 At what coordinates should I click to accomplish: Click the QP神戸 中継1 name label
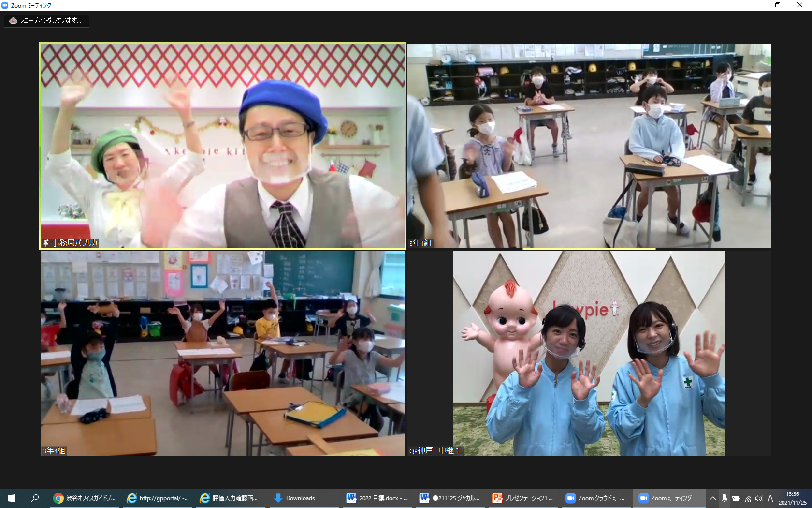point(435,450)
